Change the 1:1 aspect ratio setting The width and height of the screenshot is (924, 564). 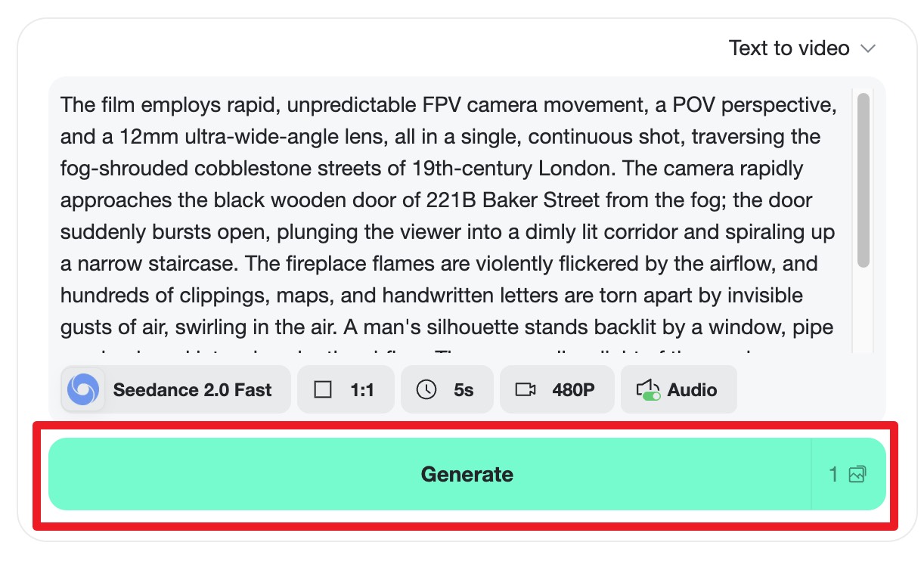click(346, 390)
